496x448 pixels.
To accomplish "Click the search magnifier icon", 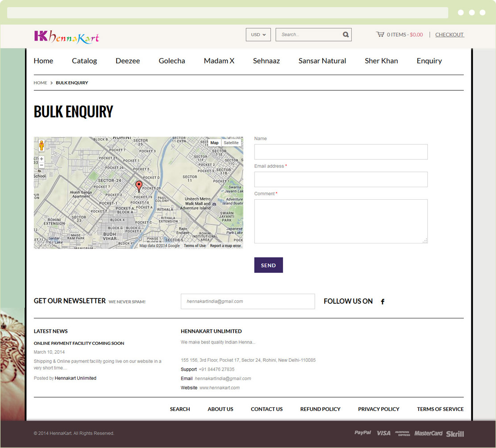I will tap(346, 34).
